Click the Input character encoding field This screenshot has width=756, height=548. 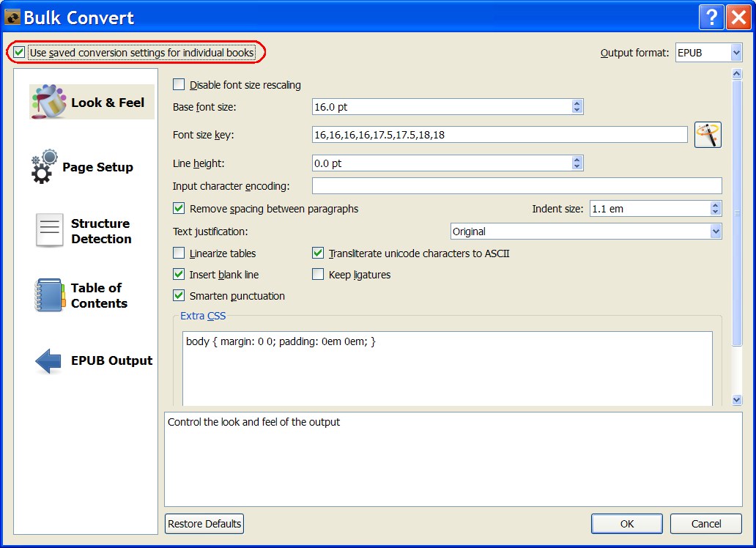coord(516,186)
